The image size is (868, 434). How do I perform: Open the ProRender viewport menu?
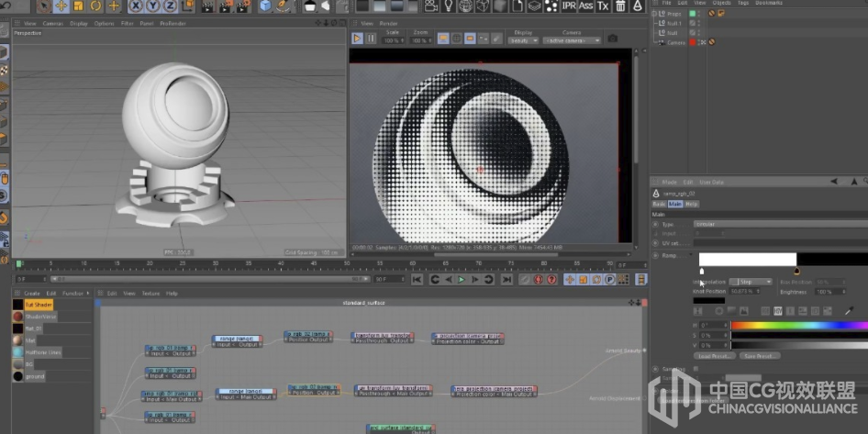[x=172, y=23]
